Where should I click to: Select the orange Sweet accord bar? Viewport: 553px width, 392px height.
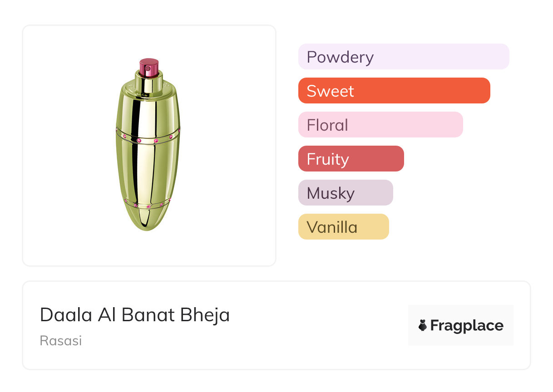tap(394, 91)
